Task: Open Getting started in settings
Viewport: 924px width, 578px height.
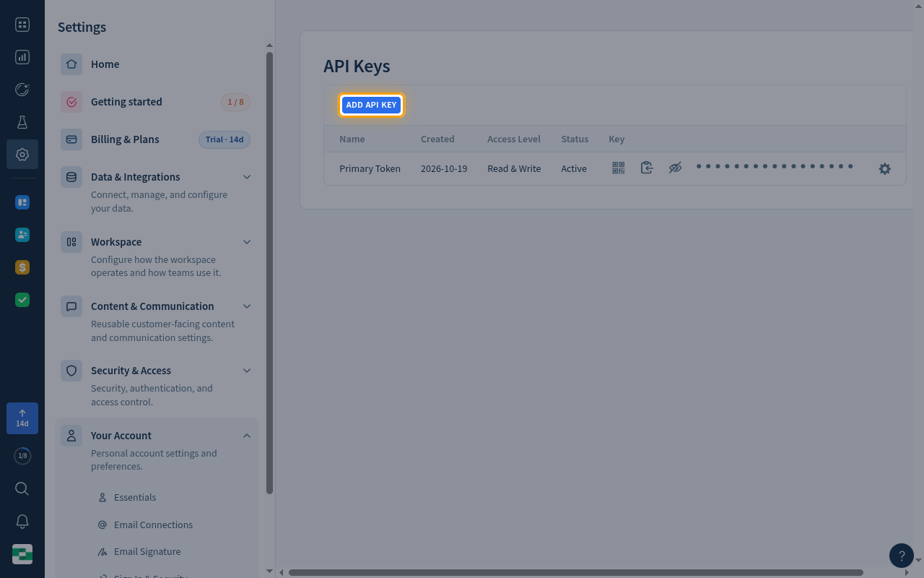Action: [157, 102]
